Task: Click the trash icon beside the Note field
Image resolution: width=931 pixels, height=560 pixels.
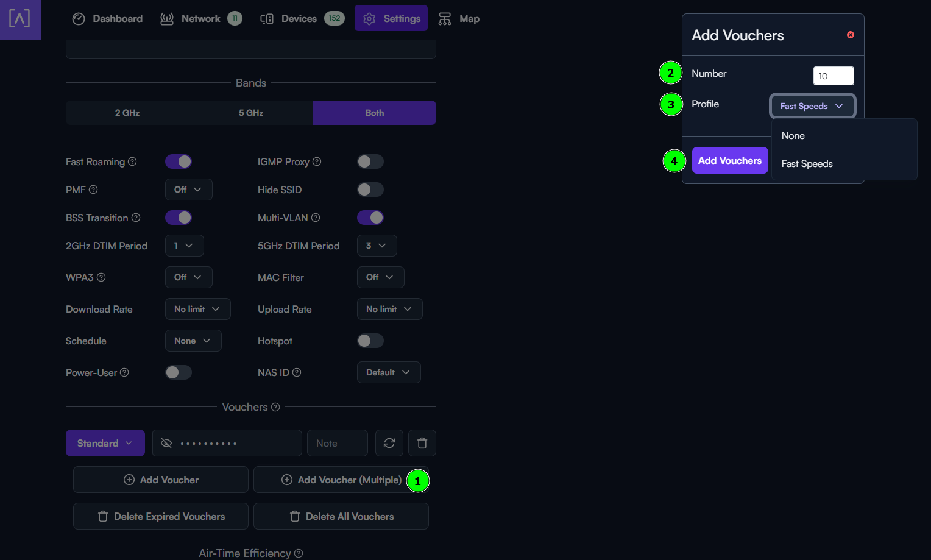Action: (x=422, y=443)
